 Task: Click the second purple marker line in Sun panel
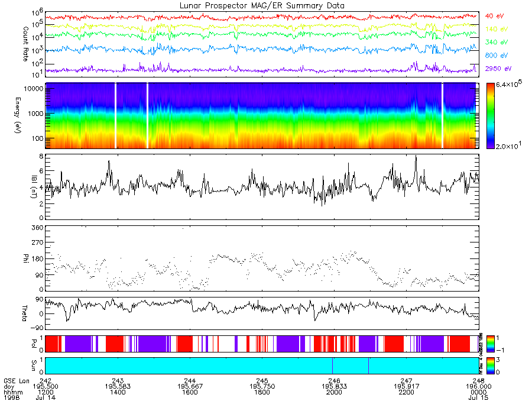point(368,366)
